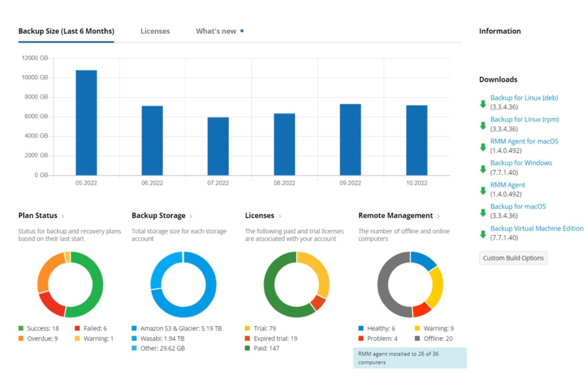Click the 05.2022 bar in chart
Image resolution: width=588 pixels, height=392 pixels.
click(x=86, y=123)
